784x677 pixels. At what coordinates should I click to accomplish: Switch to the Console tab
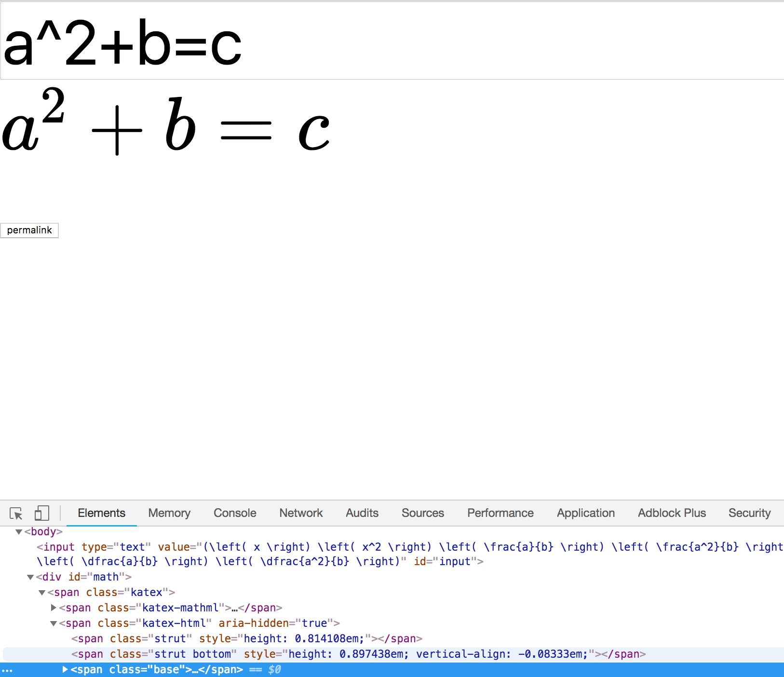pyautogui.click(x=234, y=513)
